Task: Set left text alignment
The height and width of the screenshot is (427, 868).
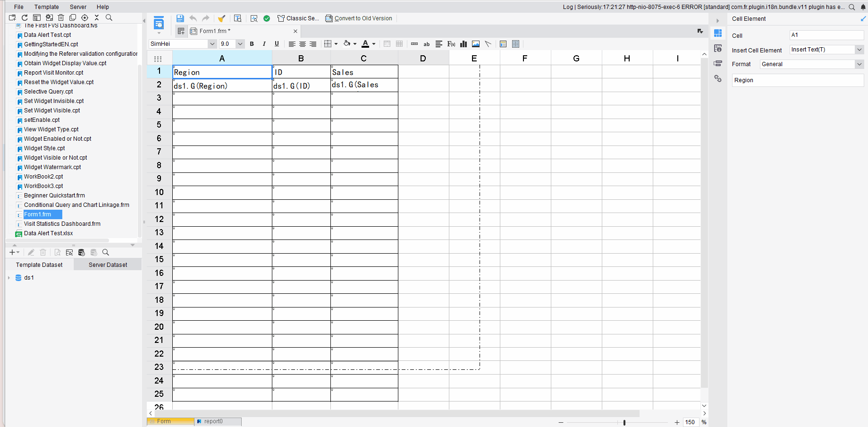Action: point(292,44)
